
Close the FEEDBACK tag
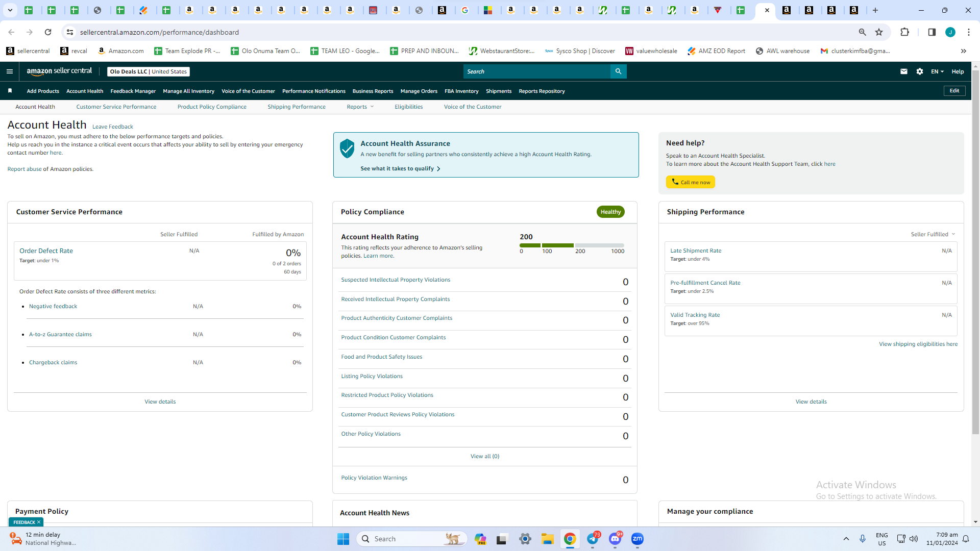click(39, 522)
